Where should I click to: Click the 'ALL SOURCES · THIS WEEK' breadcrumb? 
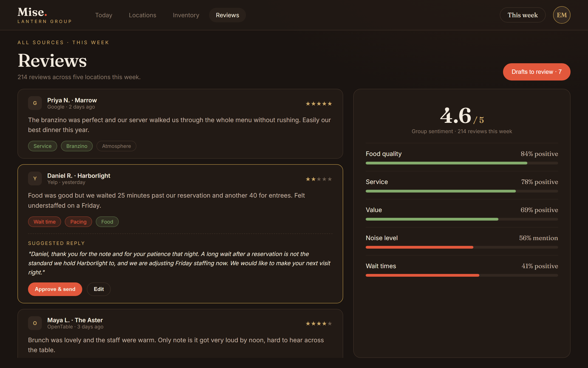click(63, 42)
